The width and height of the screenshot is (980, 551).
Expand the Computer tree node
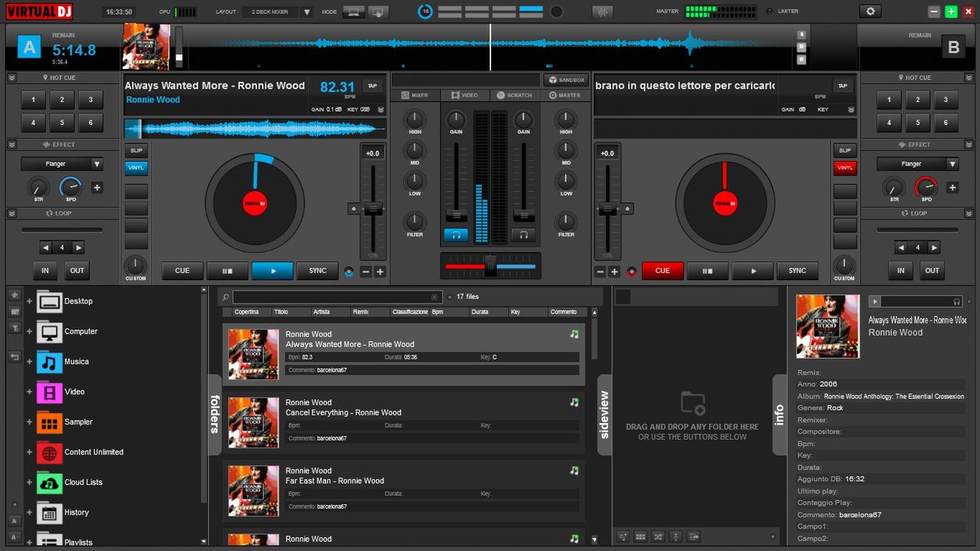(29, 332)
